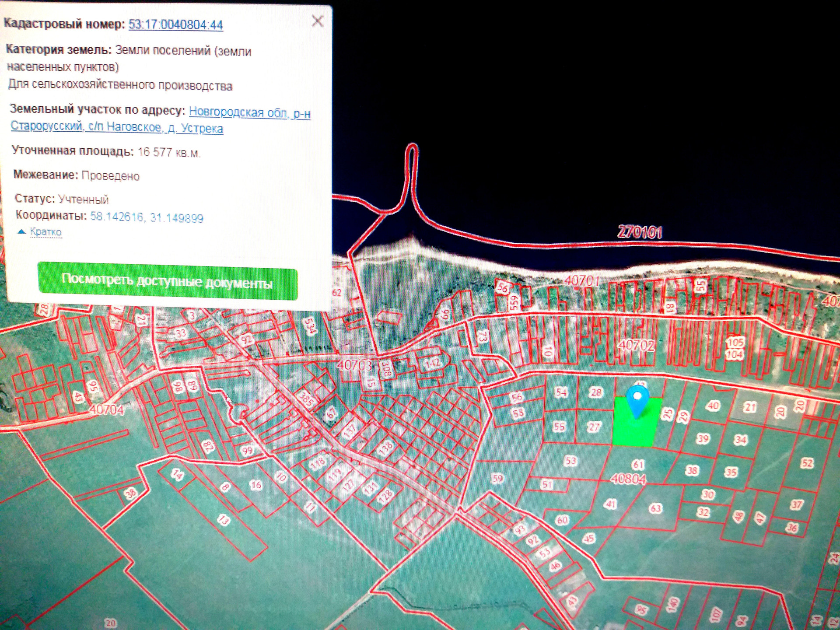Close the cadastral info popup
The height and width of the screenshot is (630, 840).
click(x=318, y=21)
